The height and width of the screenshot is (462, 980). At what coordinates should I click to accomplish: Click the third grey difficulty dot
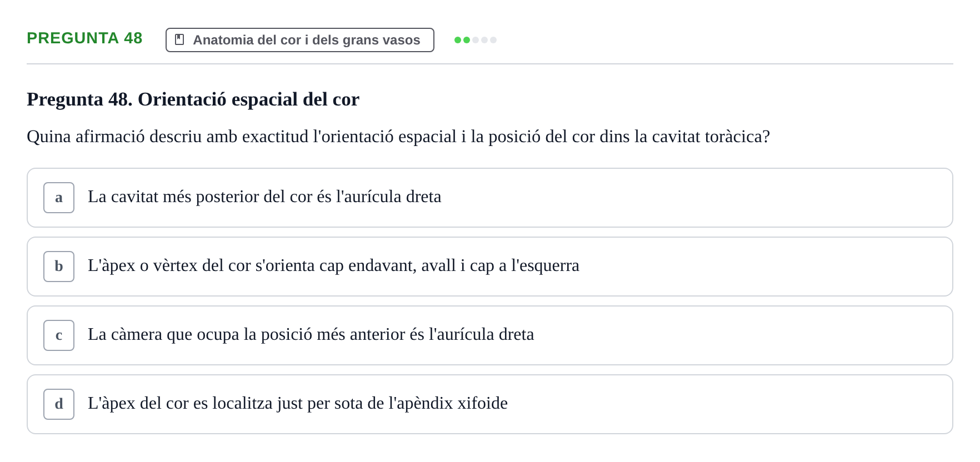pos(476,40)
